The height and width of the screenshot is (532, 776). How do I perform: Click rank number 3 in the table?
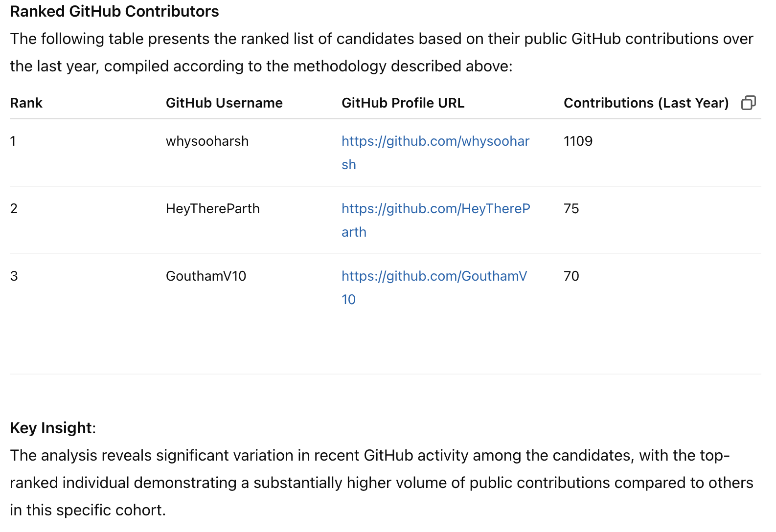14,276
